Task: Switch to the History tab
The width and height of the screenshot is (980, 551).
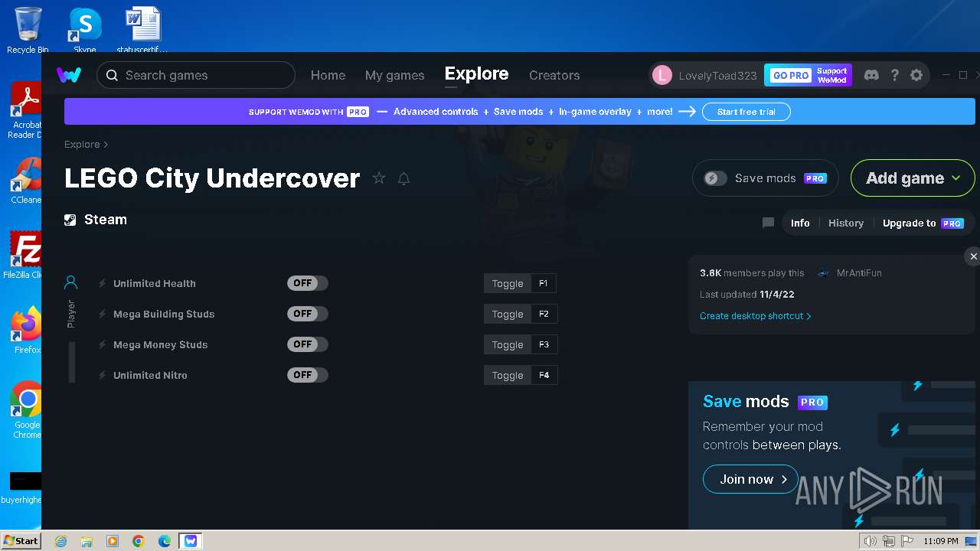Action: [x=846, y=223]
